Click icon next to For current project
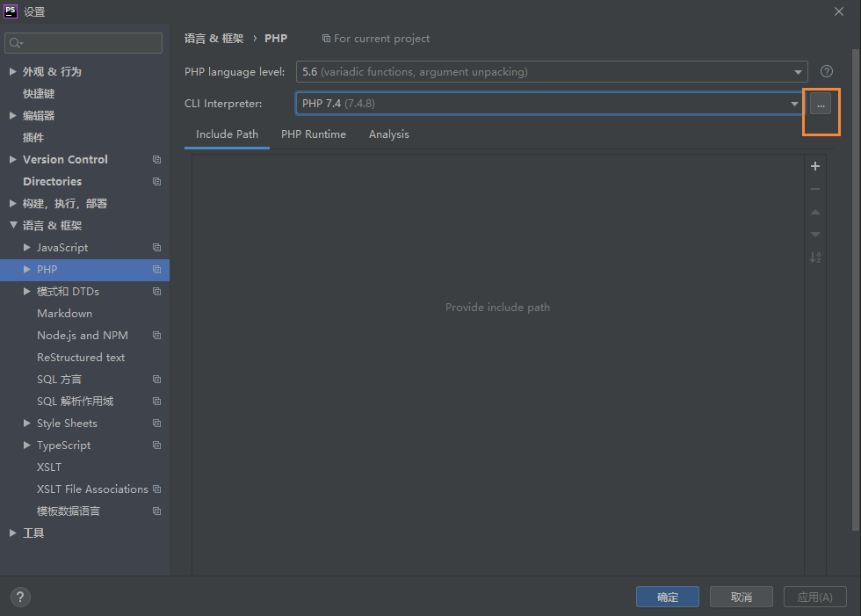 [326, 39]
